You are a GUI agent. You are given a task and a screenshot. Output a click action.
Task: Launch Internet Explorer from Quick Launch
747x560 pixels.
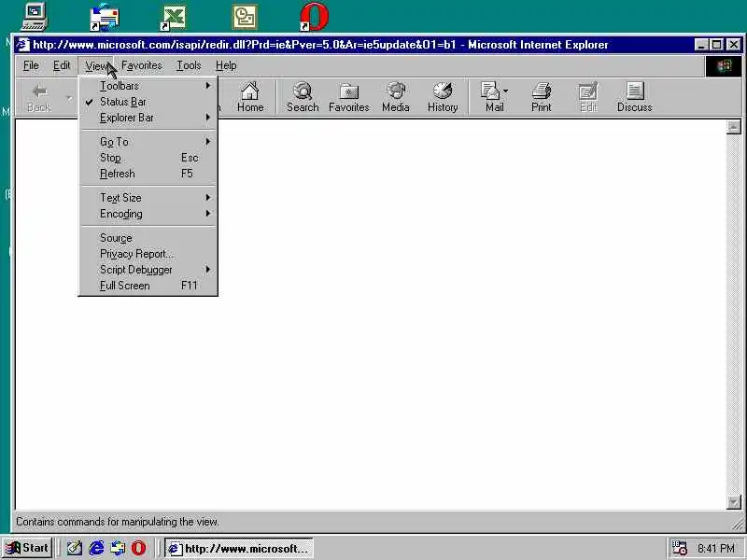[x=96, y=548]
